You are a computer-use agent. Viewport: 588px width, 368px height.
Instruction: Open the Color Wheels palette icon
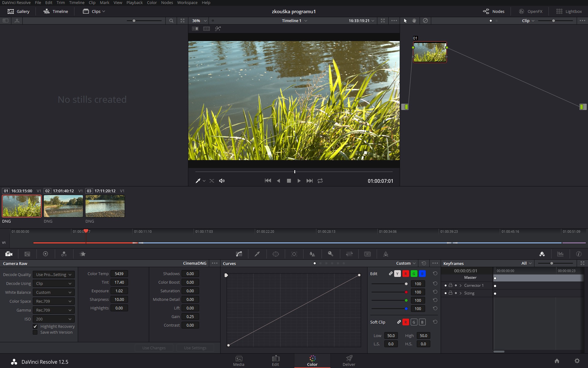click(x=45, y=254)
